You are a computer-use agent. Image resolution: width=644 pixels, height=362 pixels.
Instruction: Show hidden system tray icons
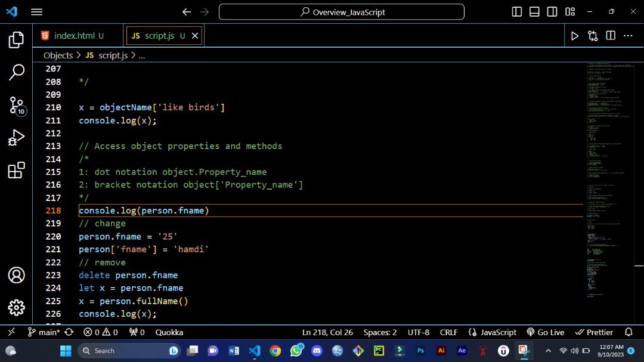pyautogui.click(x=548, y=351)
